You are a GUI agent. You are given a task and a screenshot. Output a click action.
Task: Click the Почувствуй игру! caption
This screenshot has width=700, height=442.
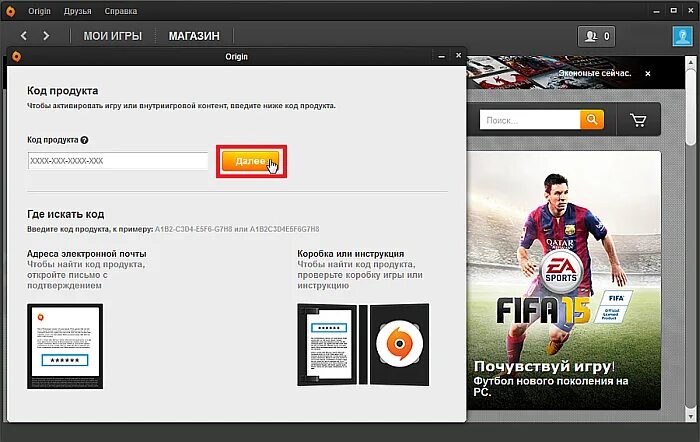(x=544, y=367)
